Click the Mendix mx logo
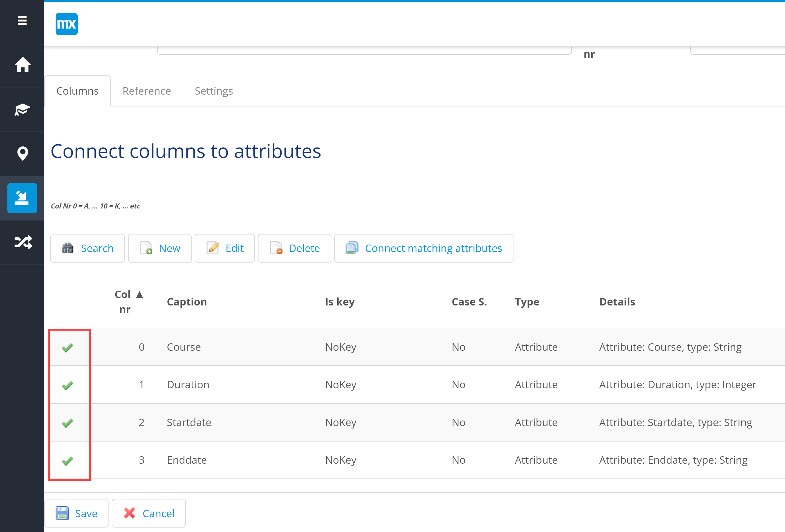 [x=67, y=24]
